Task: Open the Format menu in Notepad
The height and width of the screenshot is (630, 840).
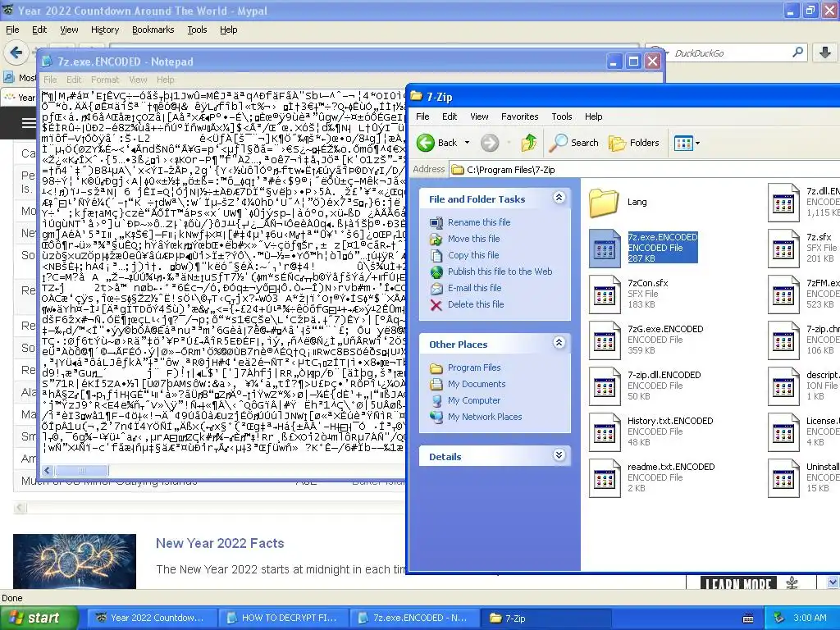Action: point(105,80)
